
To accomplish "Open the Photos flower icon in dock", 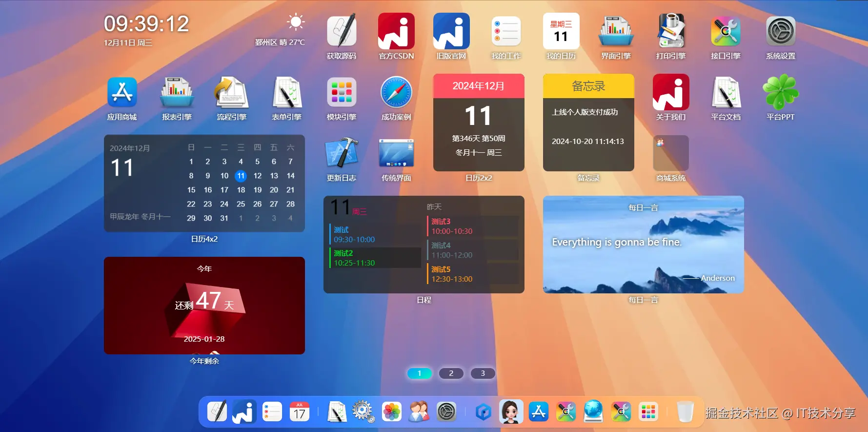I will click(391, 412).
